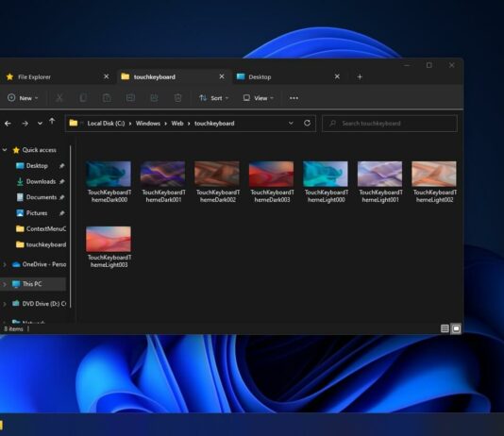Screen dimensions: 504x436
Task: Select DVD Drive (D:) in sidebar
Action: coord(39,304)
